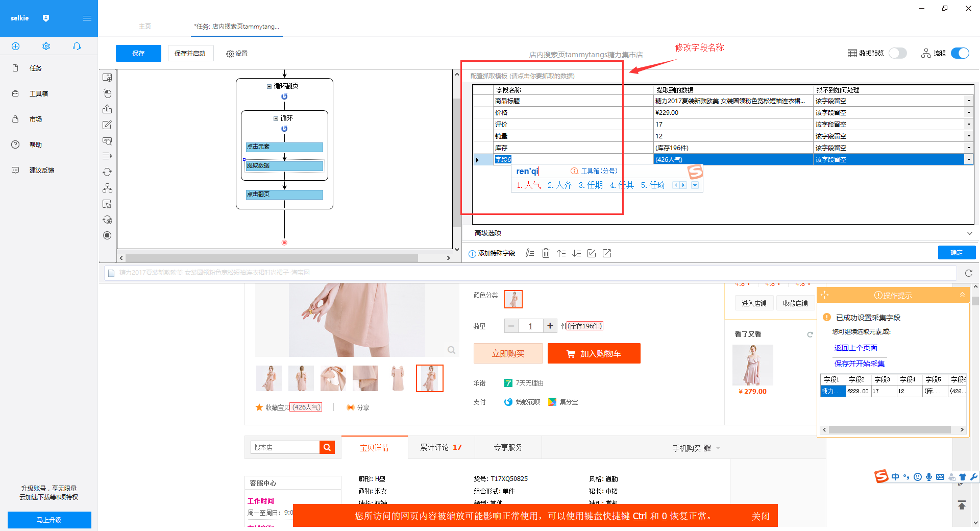Expand the 高级选项 section chevron
This screenshot has width=980, height=531.
(969, 233)
